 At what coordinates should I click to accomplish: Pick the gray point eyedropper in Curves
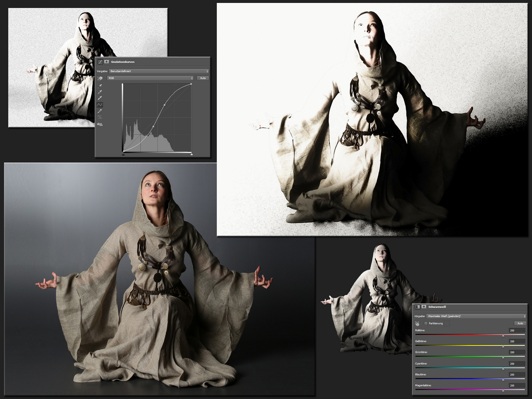coord(100,92)
